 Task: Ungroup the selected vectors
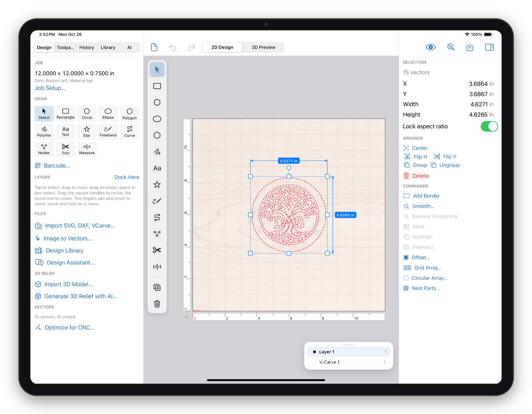pos(445,165)
